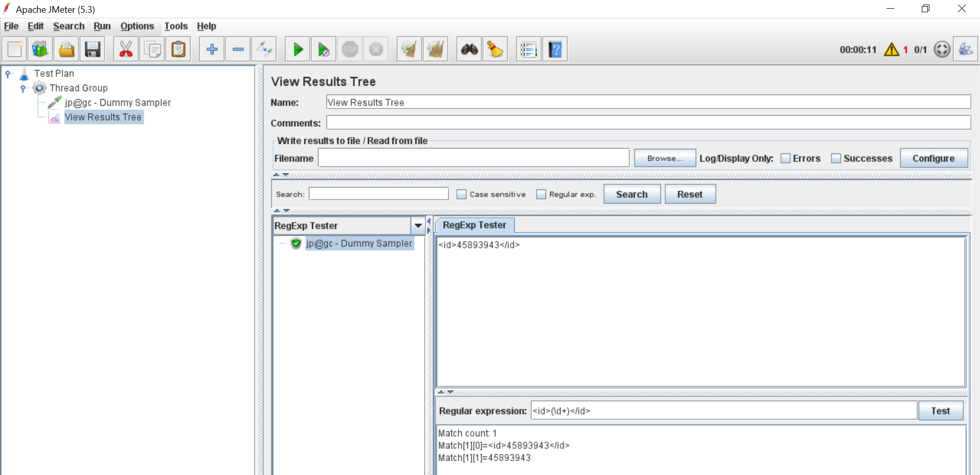The height and width of the screenshot is (475, 980).
Task: Click the Expand All plus icon
Action: coord(212,49)
